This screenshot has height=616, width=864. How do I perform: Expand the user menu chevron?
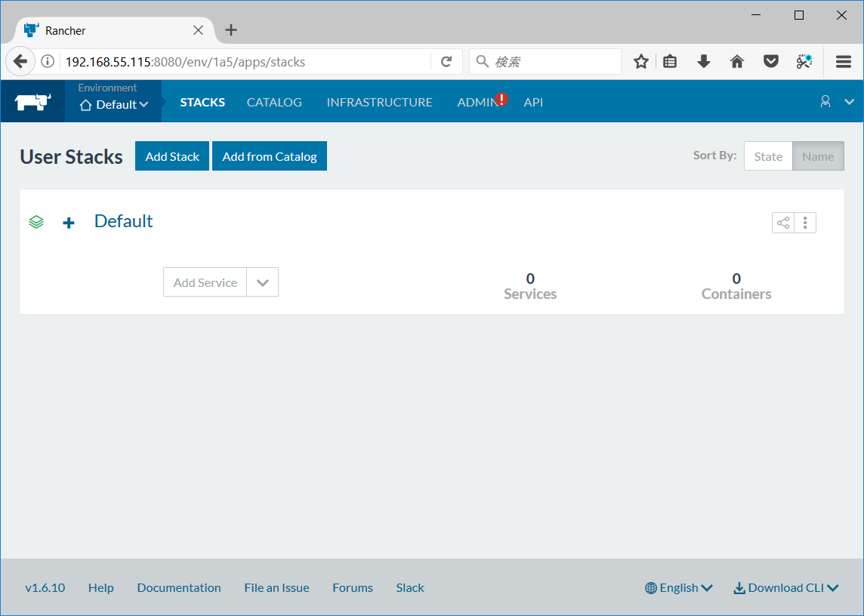click(x=849, y=102)
